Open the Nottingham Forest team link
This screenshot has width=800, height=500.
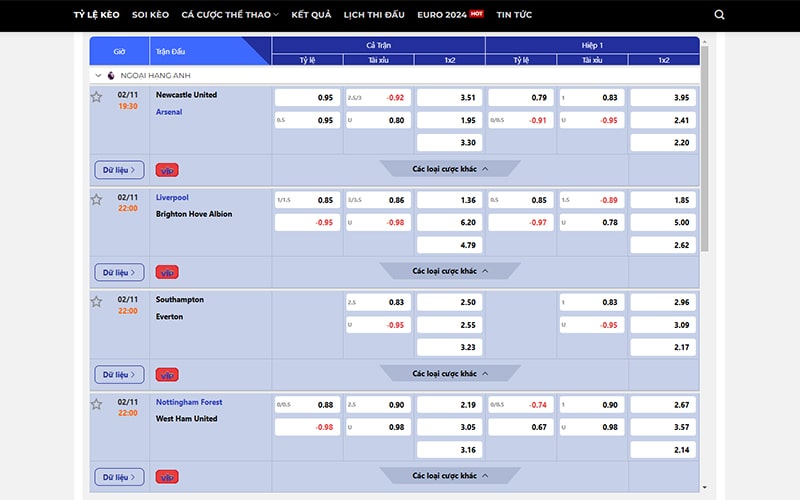(189, 402)
